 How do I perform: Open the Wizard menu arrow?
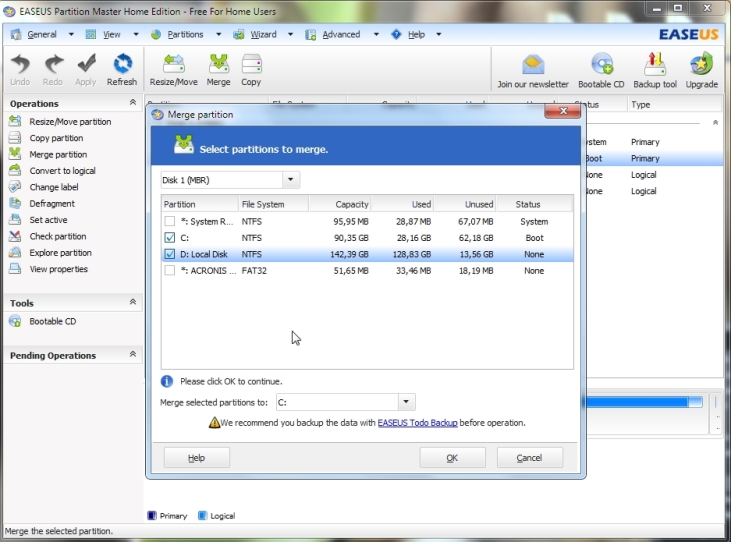[x=290, y=34]
